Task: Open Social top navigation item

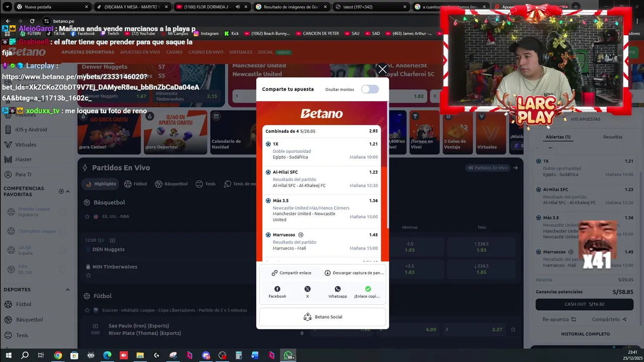Action: 265,52
